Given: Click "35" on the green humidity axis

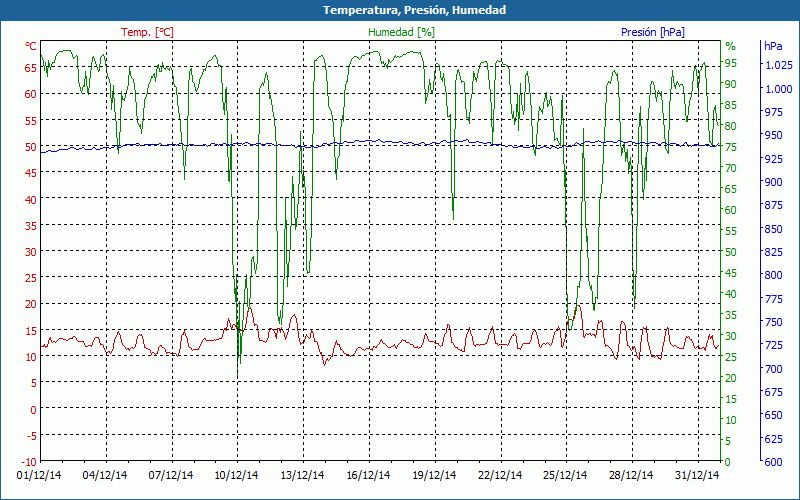Looking at the screenshot, I should [731, 315].
